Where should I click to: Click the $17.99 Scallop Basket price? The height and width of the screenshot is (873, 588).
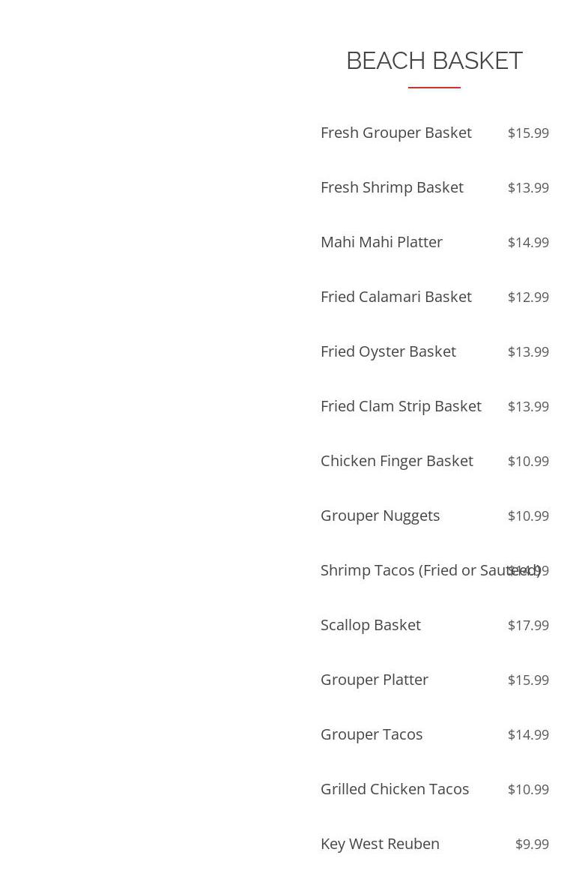tap(528, 625)
